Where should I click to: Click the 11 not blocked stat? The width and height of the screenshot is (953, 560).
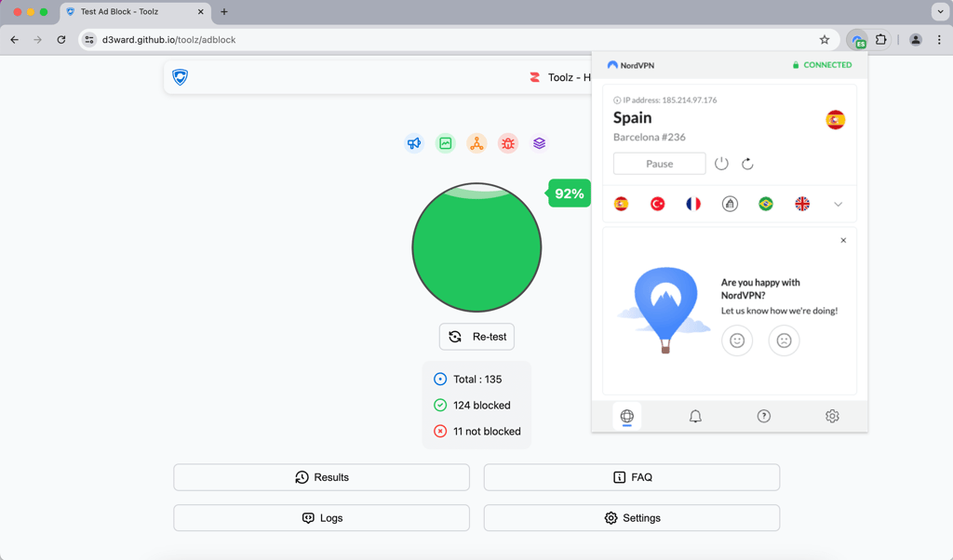tap(477, 432)
